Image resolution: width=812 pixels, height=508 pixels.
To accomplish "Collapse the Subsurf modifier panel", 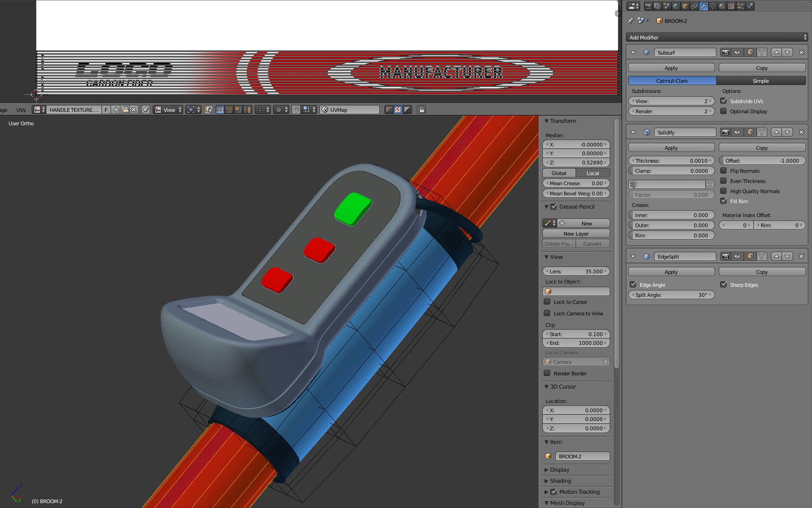I will coord(633,53).
